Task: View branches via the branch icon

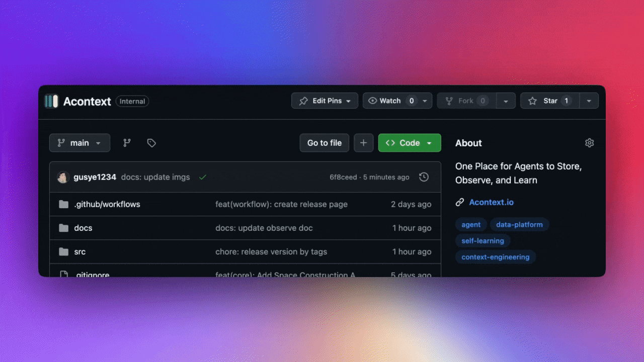Action: [x=127, y=143]
